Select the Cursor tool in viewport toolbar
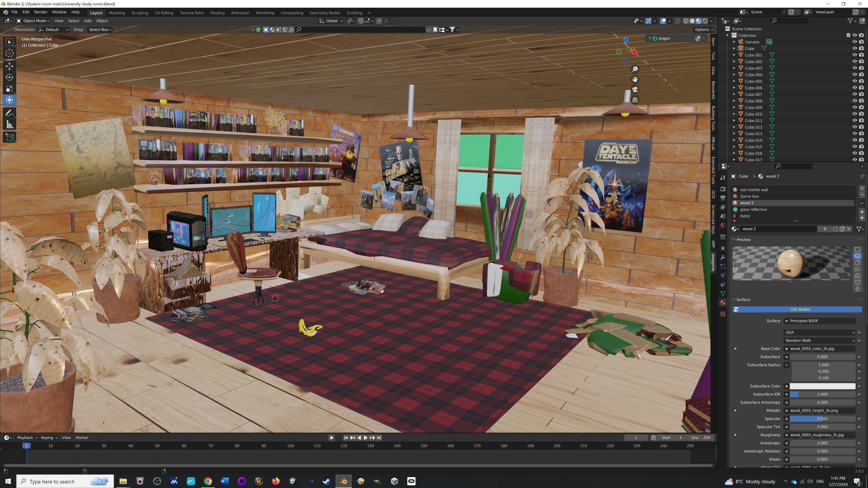 (9, 53)
